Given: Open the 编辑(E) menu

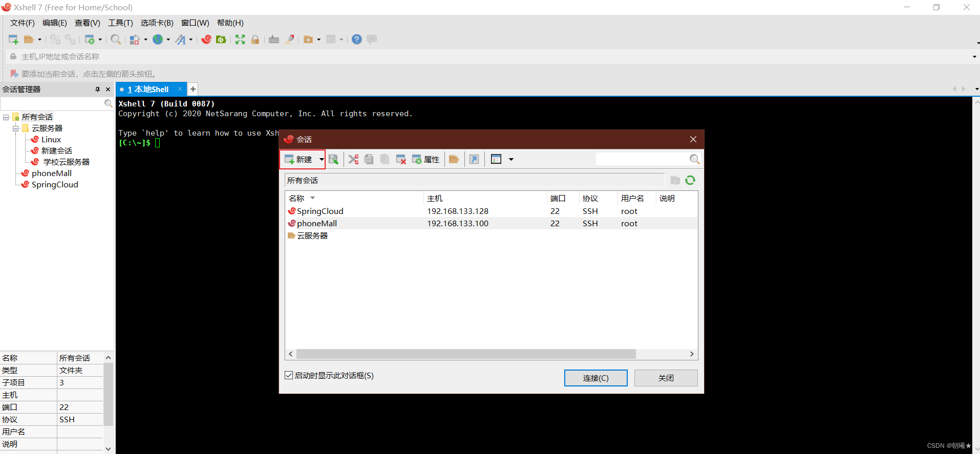Looking at the screenshot, I should point(55,23).
